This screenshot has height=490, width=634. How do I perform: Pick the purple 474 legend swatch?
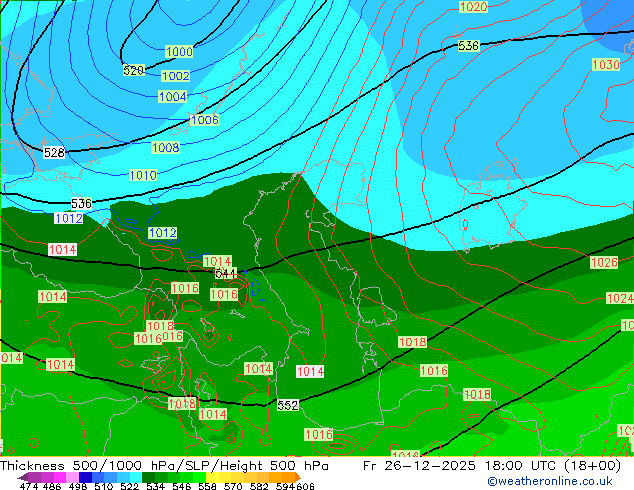pyautogui.click(x=34, y=477)
